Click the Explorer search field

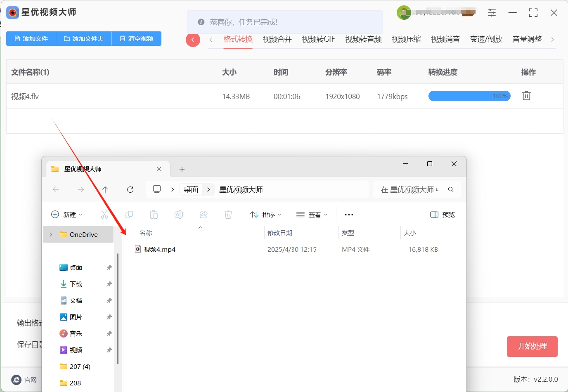(417, 189)
